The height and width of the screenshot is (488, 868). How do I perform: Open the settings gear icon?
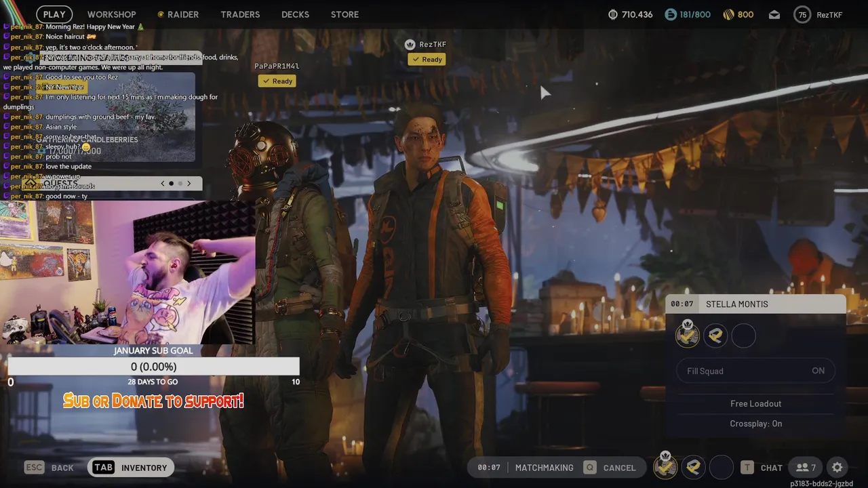pos(837,468)
